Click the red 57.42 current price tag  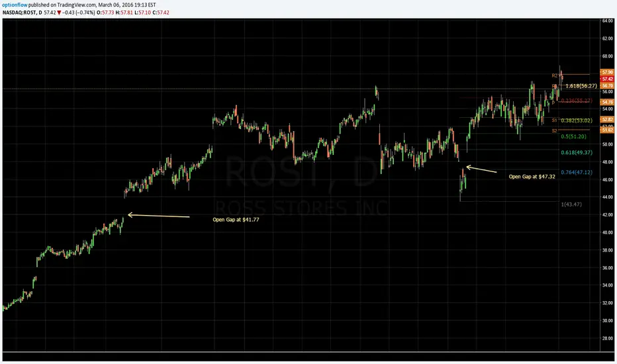pos(607,79)
